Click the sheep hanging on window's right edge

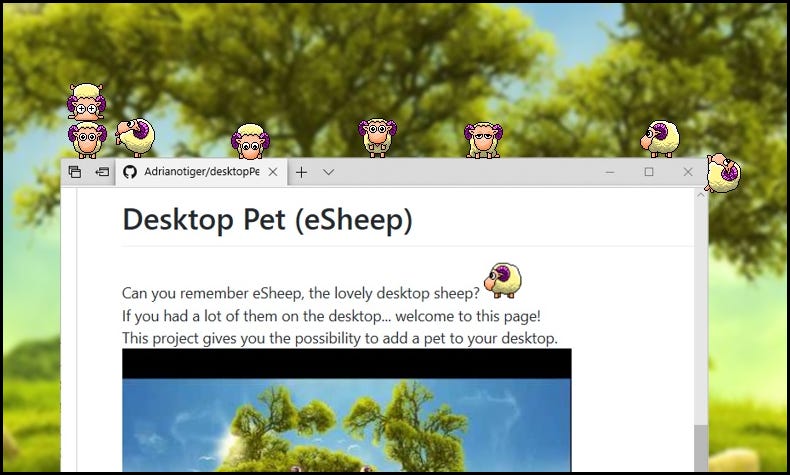pos(723,173)
